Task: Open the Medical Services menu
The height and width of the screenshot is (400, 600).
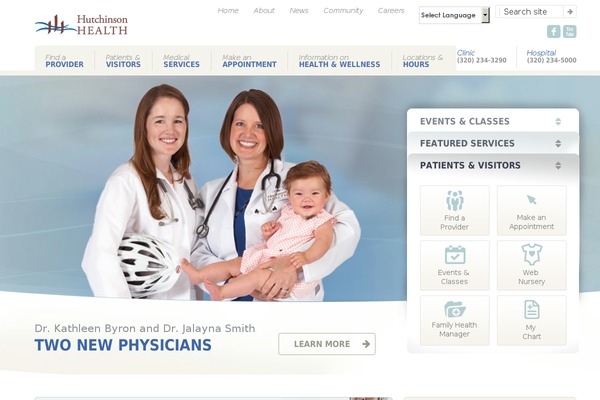Action: click(181, 60)
